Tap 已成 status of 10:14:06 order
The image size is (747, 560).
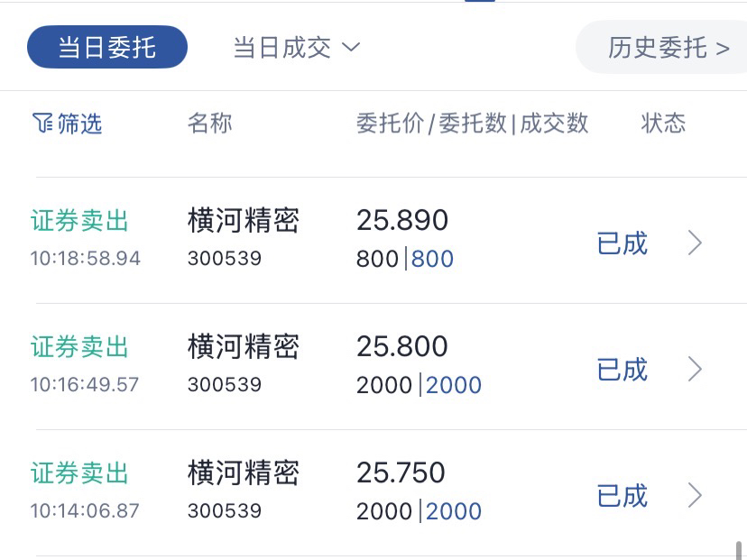pyautogui.click(x=622, y=496)
